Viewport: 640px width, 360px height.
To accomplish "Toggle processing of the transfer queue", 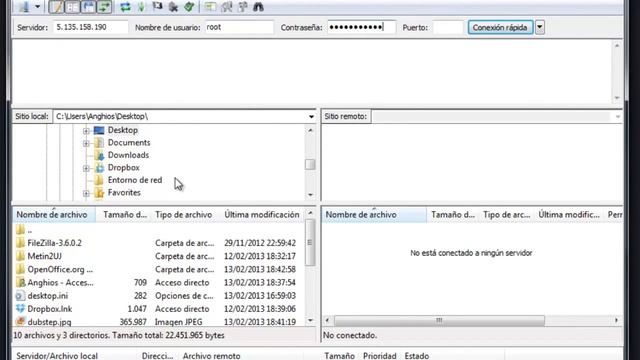I will coord(141,7).
